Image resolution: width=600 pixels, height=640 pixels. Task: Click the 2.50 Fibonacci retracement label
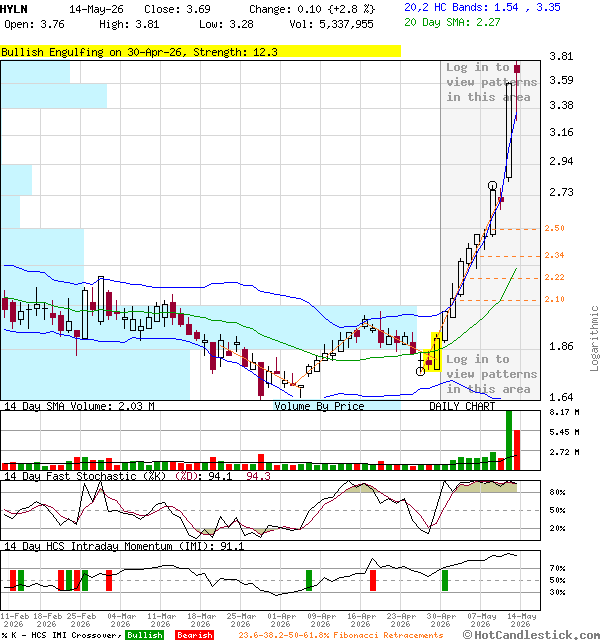554,228
